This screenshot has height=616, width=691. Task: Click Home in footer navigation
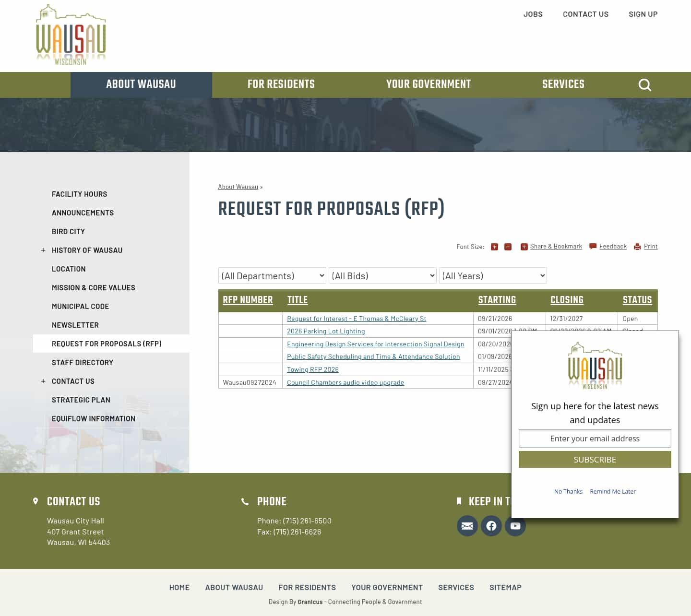(x=179, y=587)
